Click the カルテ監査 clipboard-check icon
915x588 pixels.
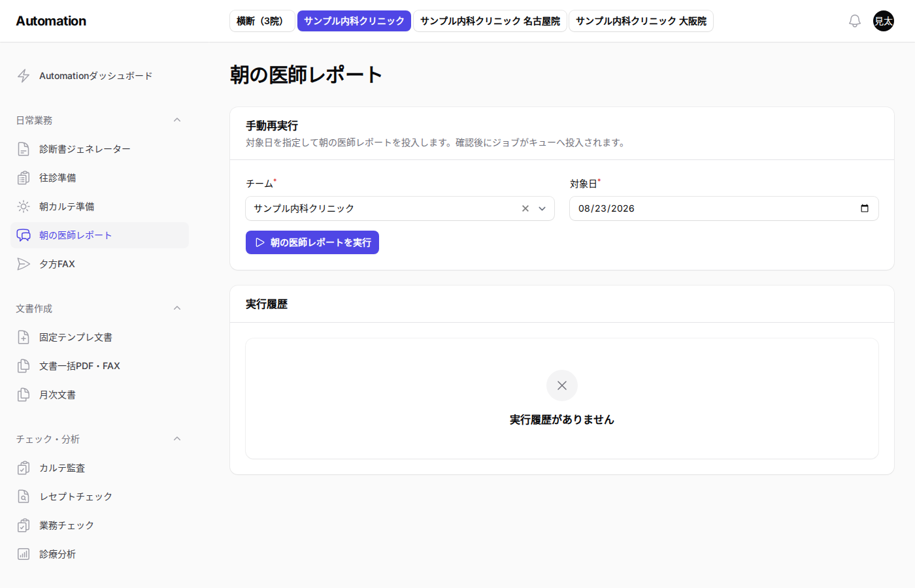pos(24,468)
